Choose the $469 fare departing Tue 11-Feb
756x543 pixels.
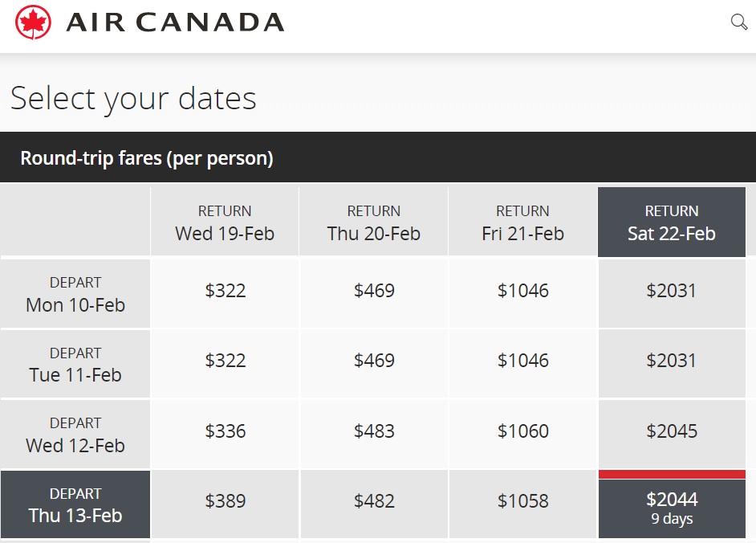[374, 364]
